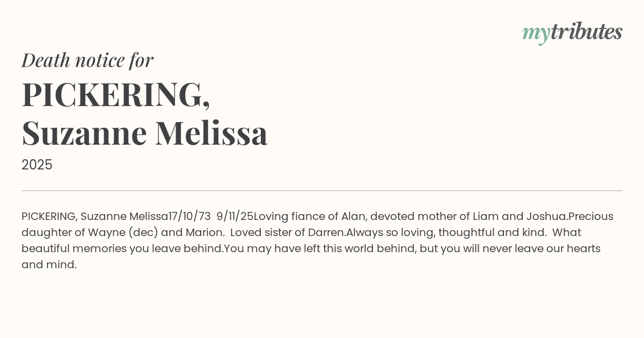Click the dark "tributes" part of the logo
This screenshot has height=338, width=644.
(x=586, y=32)
